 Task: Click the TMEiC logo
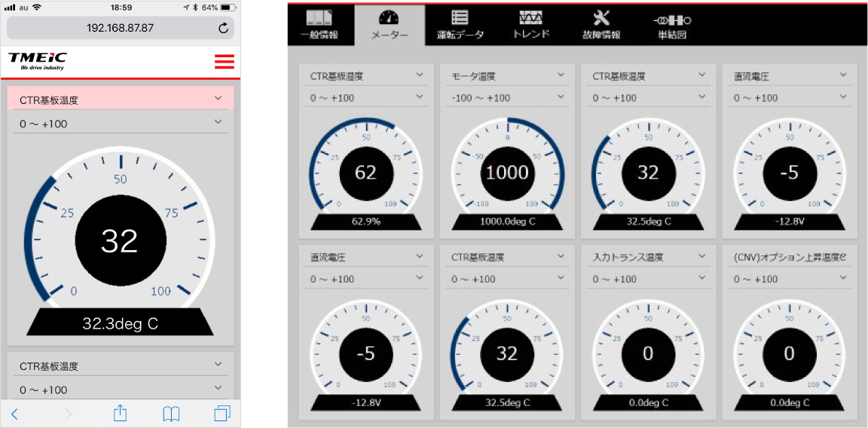pyautogui.click(x=36, y=60)
